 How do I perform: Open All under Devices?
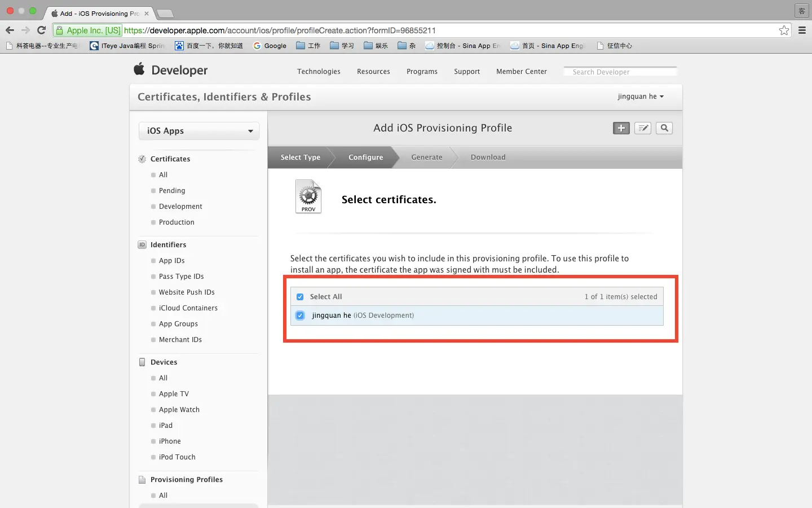click(x=164, y=378)
